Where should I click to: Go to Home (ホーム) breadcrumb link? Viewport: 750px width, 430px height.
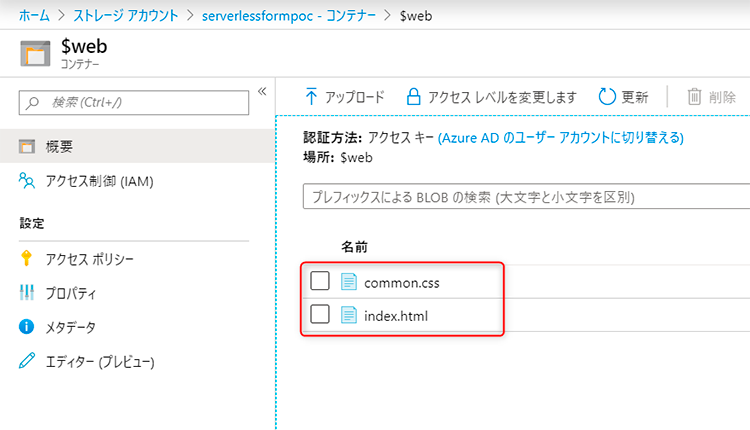pyautogui.click(x=34, y=15)
